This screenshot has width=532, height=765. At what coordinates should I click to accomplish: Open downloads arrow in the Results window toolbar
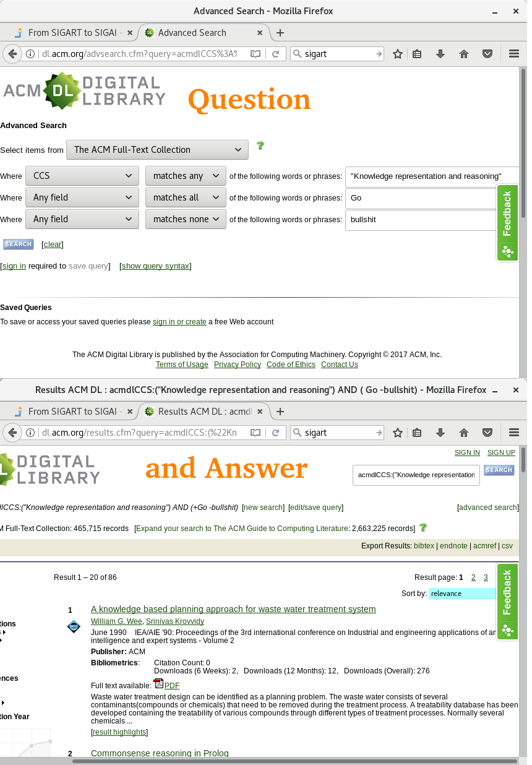440,433
